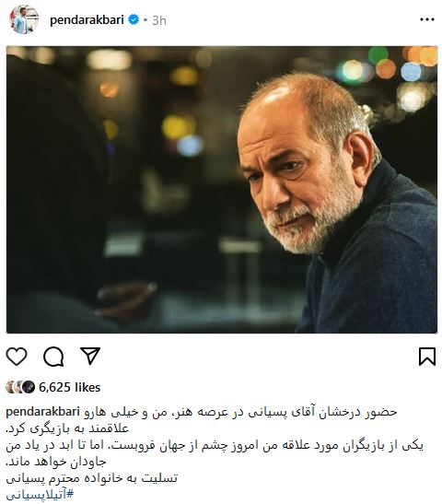The width and height of the screenshot is (442, 504).
Task: Open pendarakbari username in the caption
Action: (42, 412)
